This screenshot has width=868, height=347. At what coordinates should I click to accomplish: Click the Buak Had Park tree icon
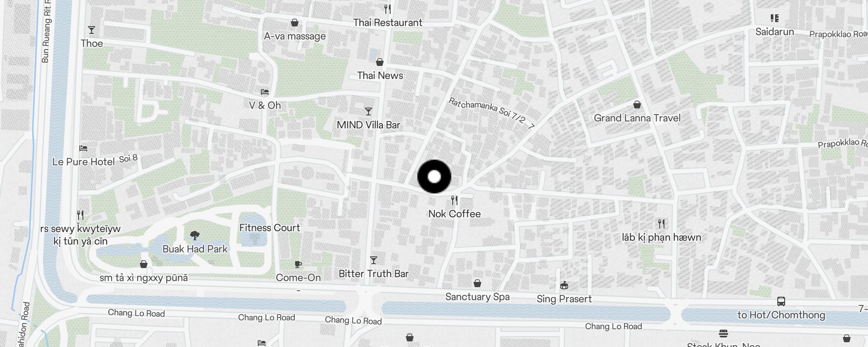(195, 236)
